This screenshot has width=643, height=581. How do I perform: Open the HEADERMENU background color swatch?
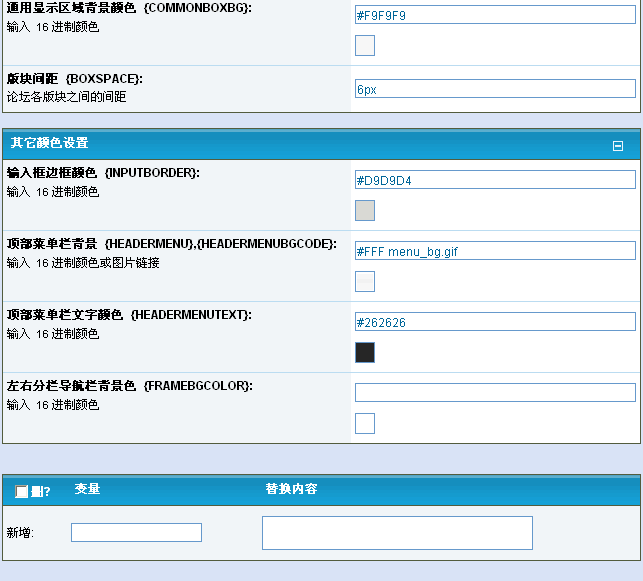click(365, 281)
